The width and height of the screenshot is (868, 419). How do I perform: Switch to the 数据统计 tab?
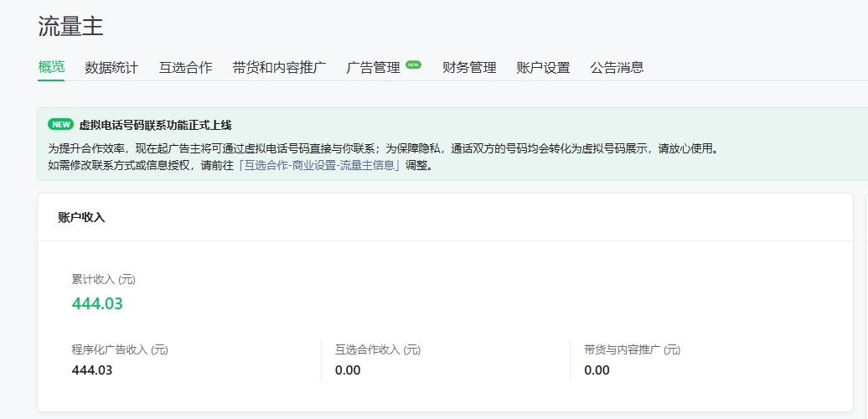[111, 67]
